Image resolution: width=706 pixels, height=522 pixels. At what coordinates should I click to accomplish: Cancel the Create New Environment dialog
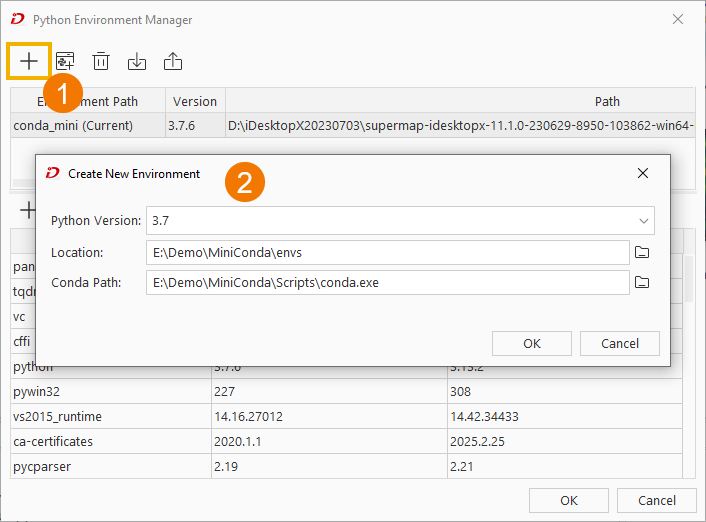(x=619, y=343)
